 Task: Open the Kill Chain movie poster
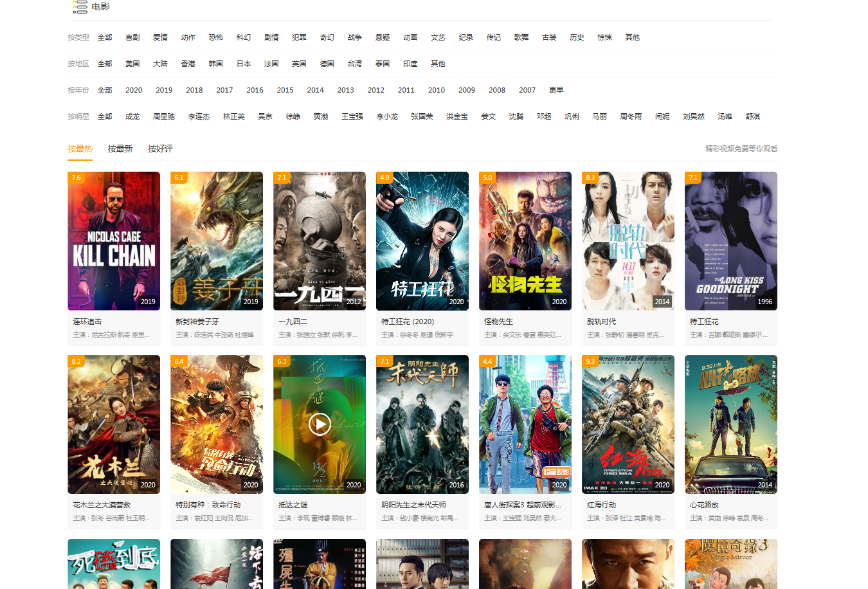[x=114, y=241]
